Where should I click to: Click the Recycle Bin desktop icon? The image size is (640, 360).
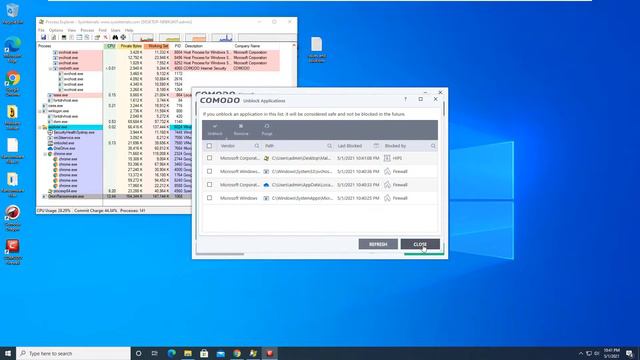coord(12,14)
